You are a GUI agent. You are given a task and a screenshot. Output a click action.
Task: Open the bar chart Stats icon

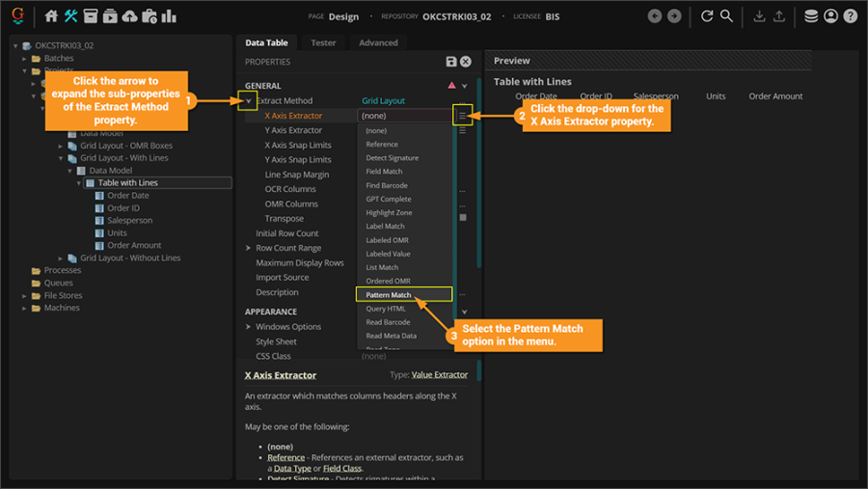coord(169,16)
